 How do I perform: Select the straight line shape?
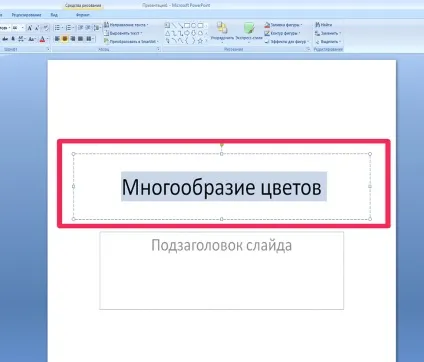click(x=174, y=26)
